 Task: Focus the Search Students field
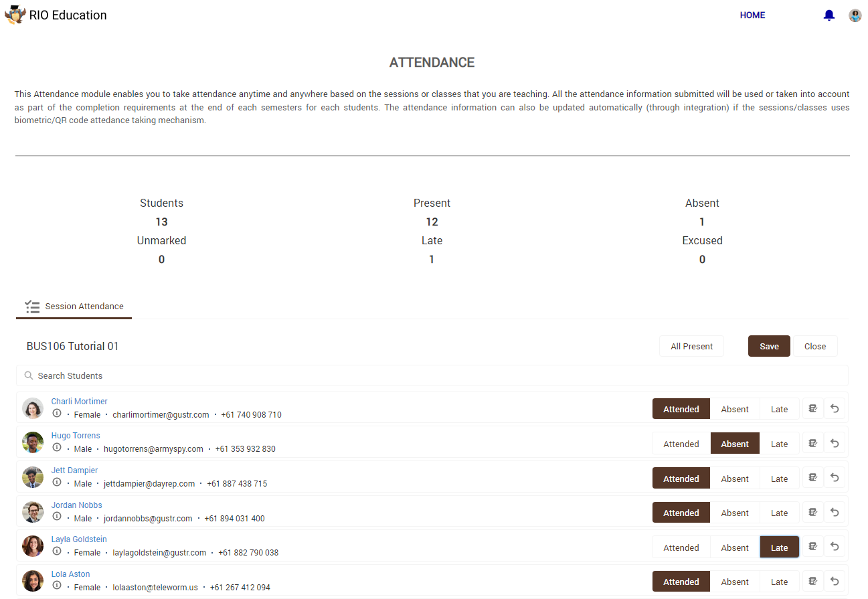click(432, 375)
